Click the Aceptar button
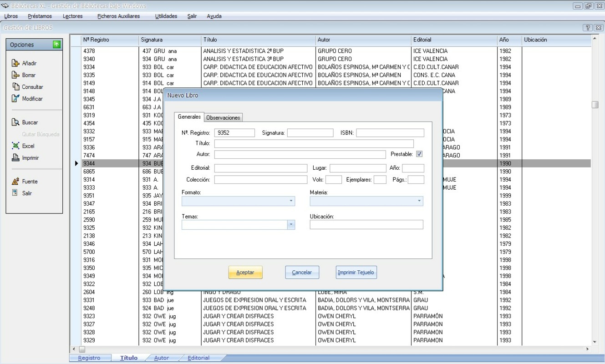 pyautogui.click(x=245, y=273)
